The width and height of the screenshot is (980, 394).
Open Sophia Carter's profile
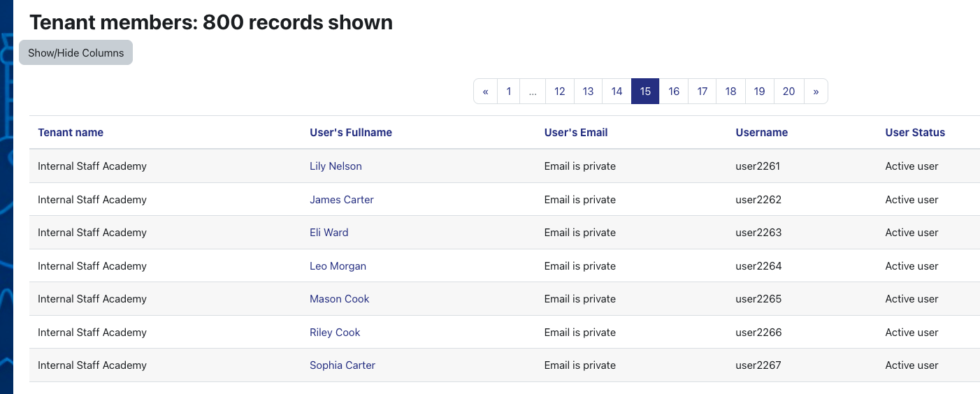(343, 365)
